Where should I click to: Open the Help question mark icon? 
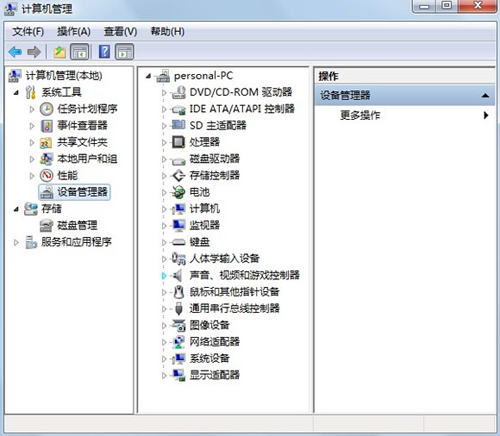coord(104,52)
